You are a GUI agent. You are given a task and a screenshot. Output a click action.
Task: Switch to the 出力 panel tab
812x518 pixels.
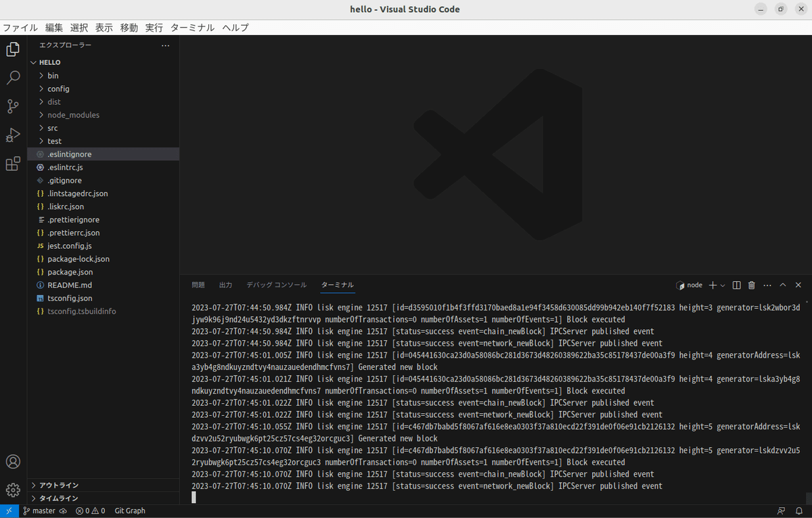click(225, 285)
